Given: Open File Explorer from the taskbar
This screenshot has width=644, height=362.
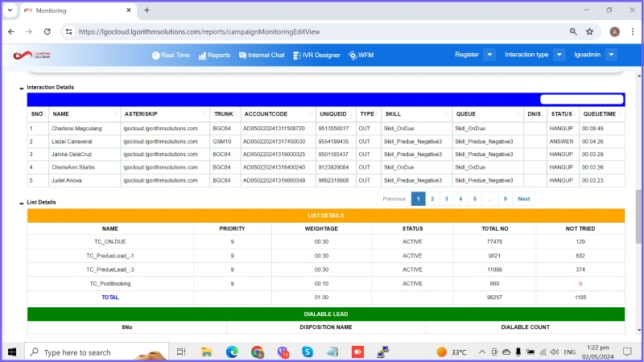Looking at the screenshot, I should pos(207,352).
